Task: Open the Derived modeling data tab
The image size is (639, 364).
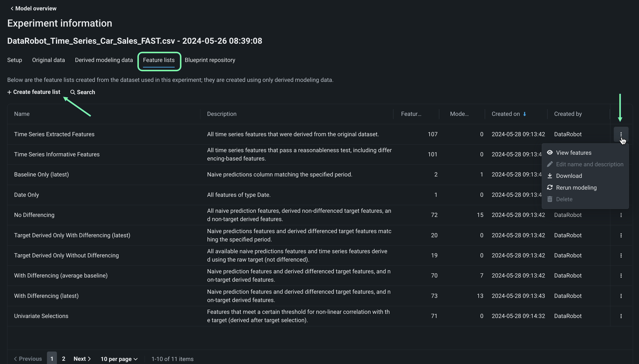Action: point(104,60)
